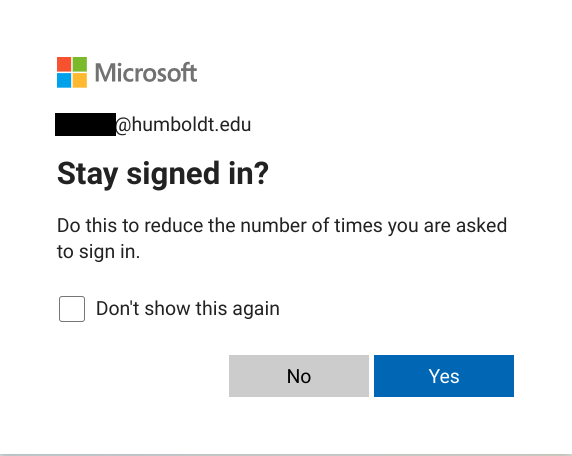Screen dimensions: 572x456
Task: Click the red square of Microsoft logo
Action: [64, 64]
